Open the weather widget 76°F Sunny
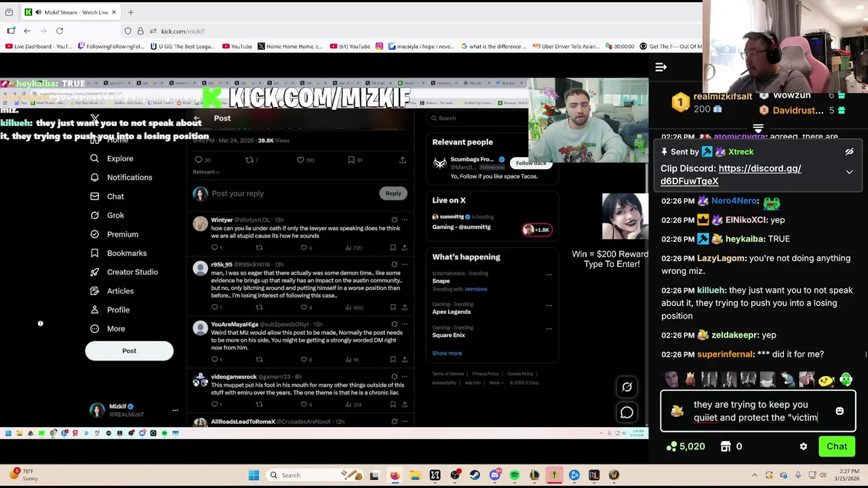The width and height of the screenshot is (868, 488). coord(23,474)
